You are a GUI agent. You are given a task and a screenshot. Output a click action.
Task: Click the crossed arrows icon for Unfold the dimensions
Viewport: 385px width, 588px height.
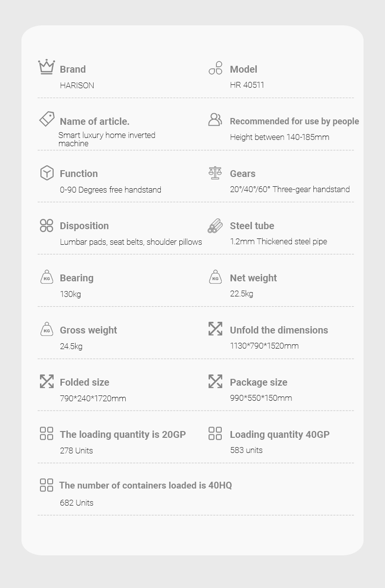pos(215,329)
